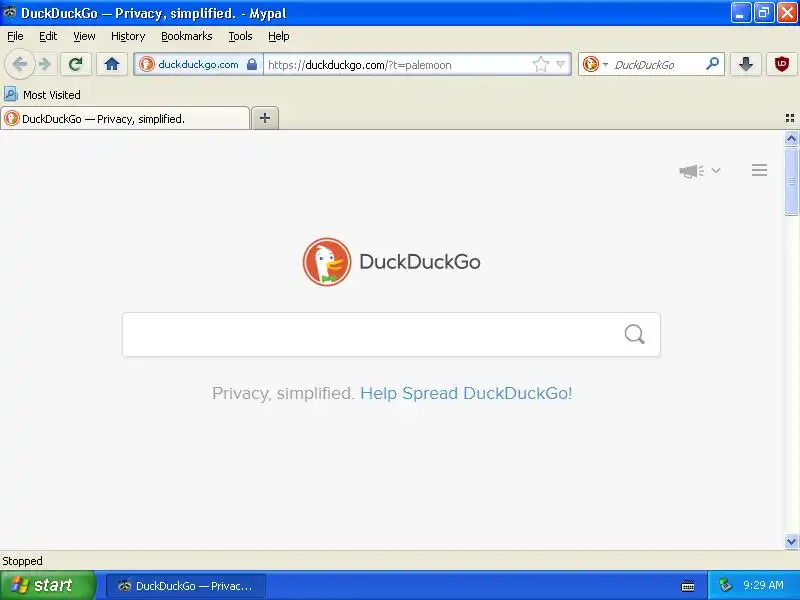Image resolution: width=800 pixels, height=600 pixels.
Task: Click the vertical scrollbar thumb
Action: (791, 181)
